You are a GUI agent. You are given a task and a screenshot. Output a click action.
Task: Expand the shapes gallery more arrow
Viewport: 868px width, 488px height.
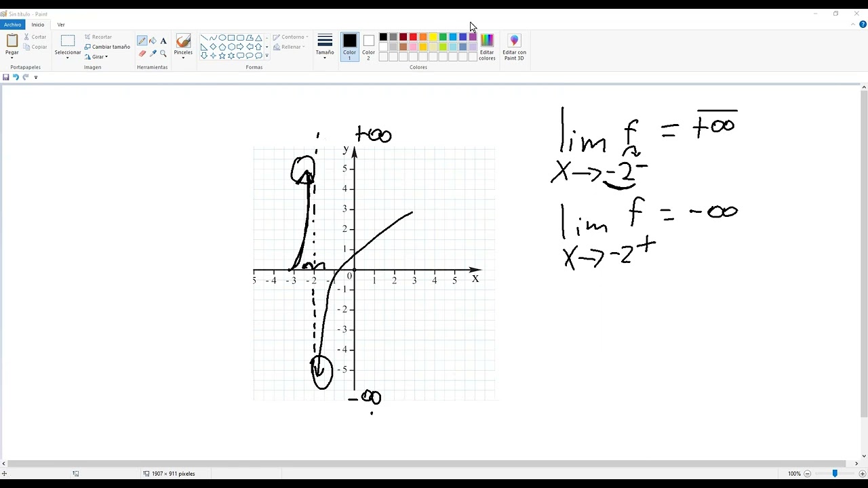pyautogui.click(x=267, y=56)
